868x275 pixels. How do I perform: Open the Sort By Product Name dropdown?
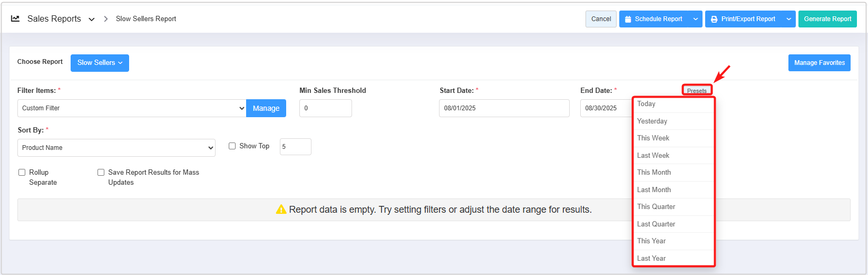tap(116, 148)
